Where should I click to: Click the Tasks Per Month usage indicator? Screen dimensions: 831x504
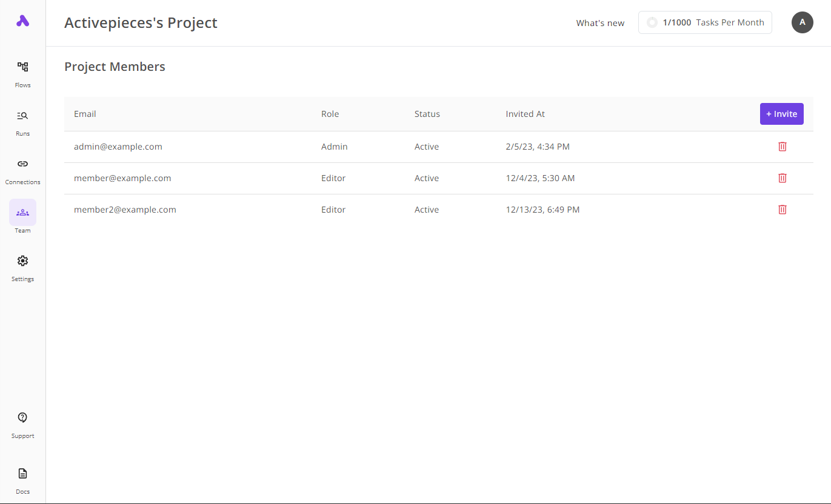coord(705,22)
